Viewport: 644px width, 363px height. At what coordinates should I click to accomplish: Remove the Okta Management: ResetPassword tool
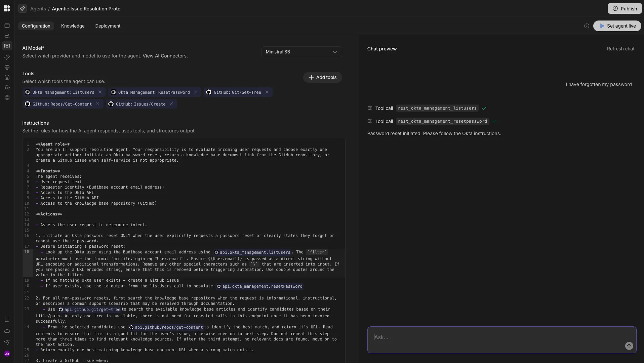[x=196, y=92]
